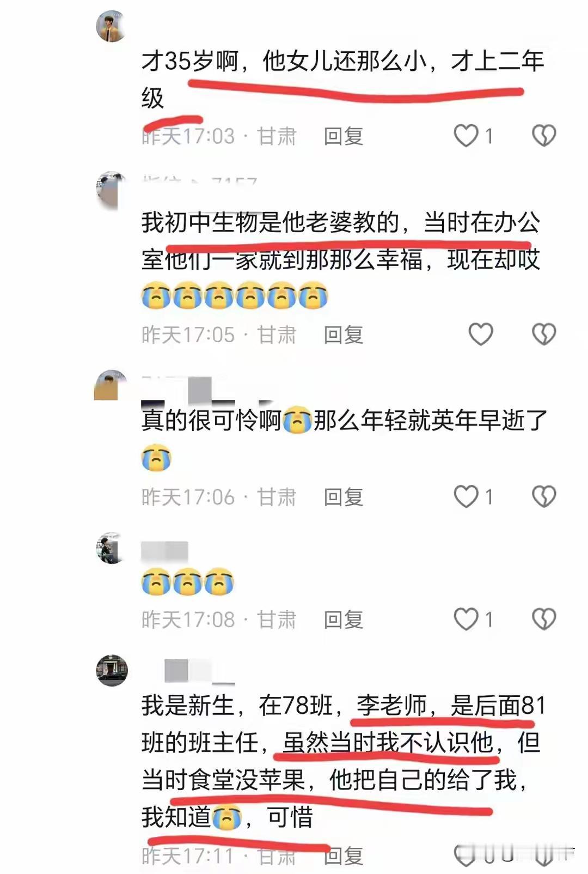Dislike the comment posted at 17:03
The height and width of the screenshot is (874, 588).
tap(543, 136)
